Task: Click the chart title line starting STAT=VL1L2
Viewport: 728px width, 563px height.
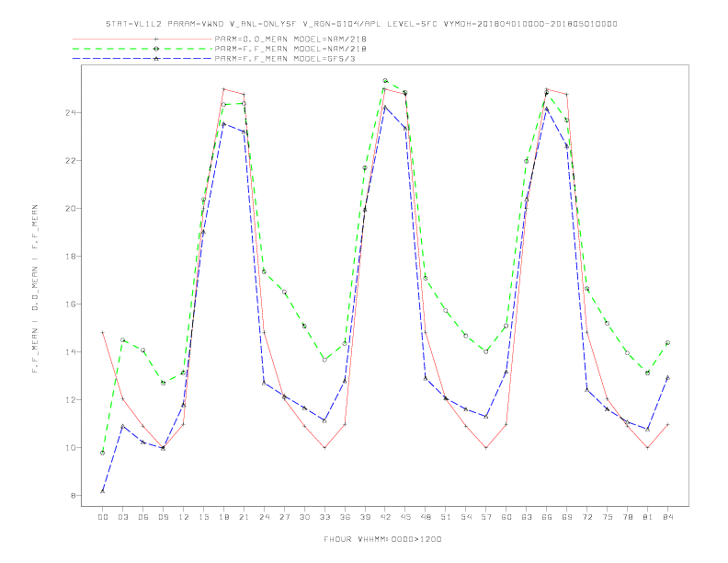Action: tap(361, 24)
